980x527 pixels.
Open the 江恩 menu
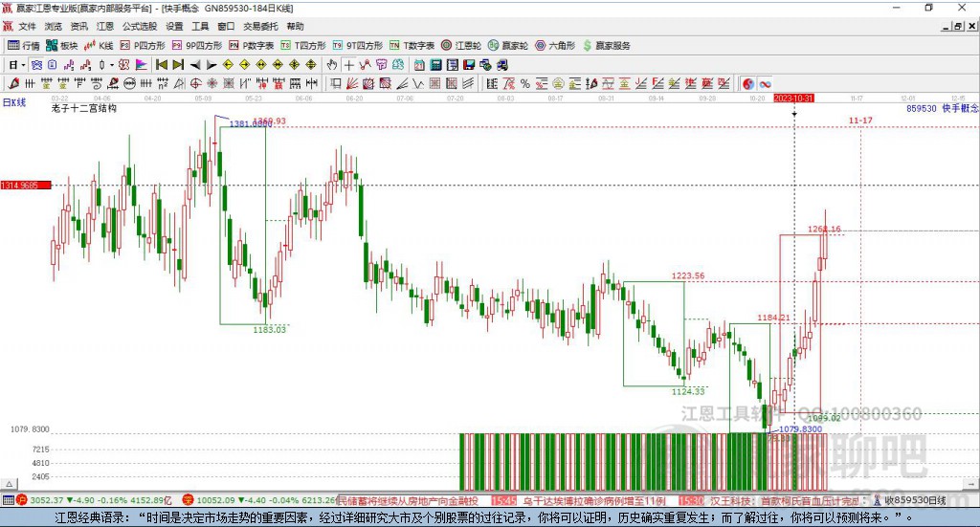[x=104, y=27]
